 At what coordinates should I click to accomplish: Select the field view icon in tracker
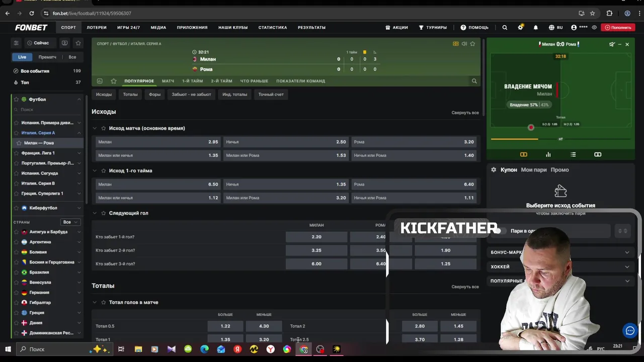tap(523, 154)
